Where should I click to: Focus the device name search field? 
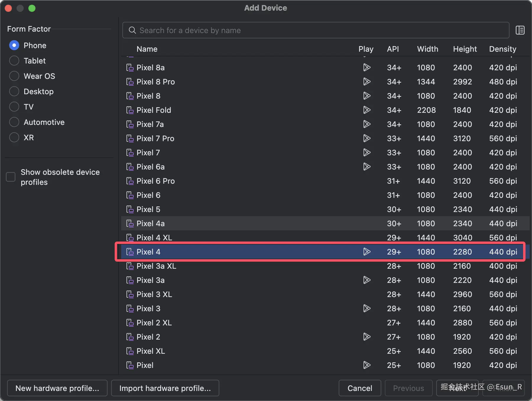(316, 30)
